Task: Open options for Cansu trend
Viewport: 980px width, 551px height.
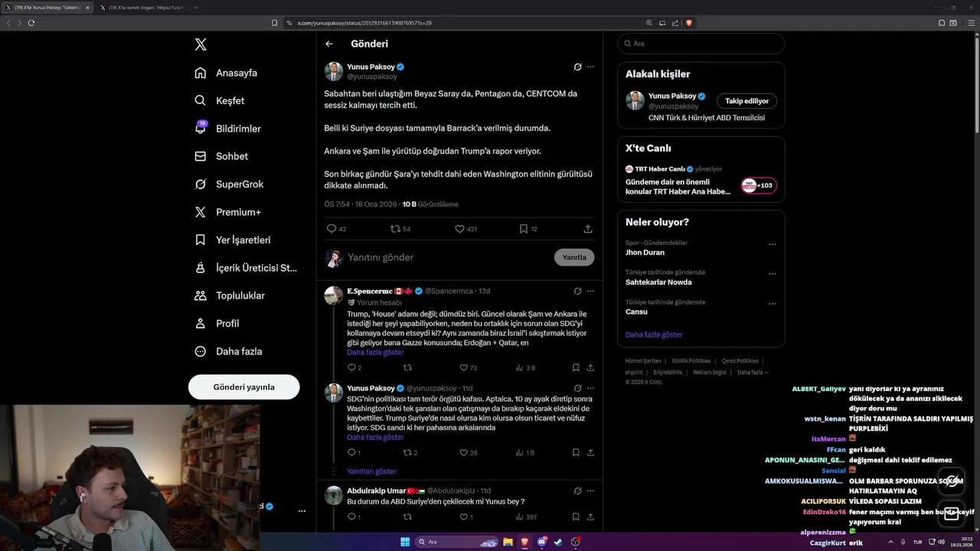Action: (772, 304)
